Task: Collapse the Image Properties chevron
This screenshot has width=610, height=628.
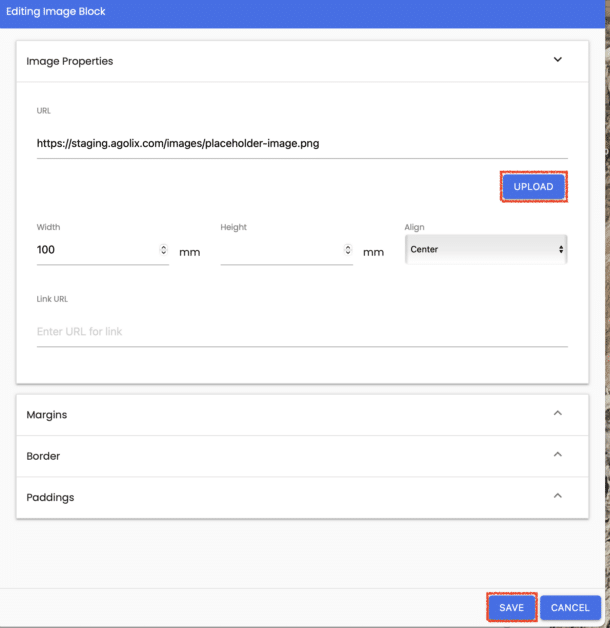Action: (x=558, y=60)
